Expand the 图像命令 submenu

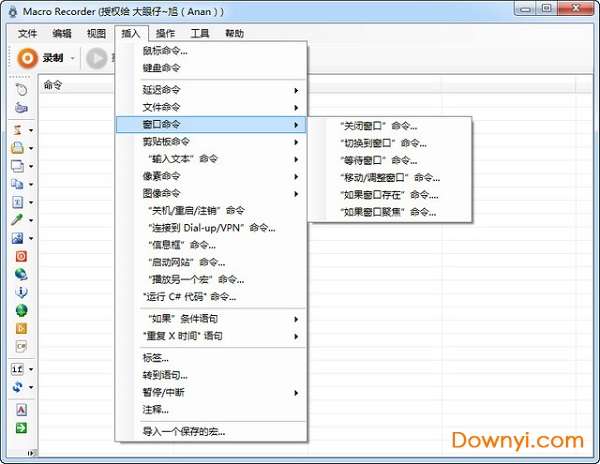click(x=211, y=194)
